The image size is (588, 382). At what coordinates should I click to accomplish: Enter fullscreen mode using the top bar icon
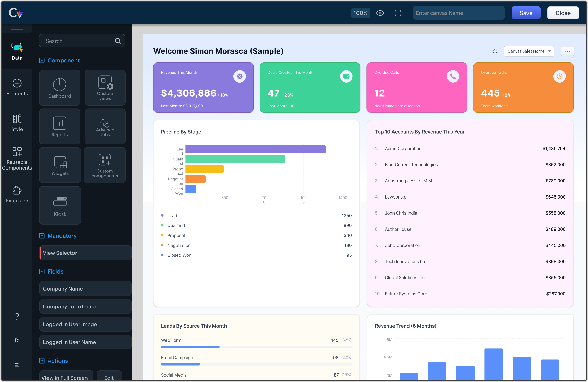tap(398, 13)
